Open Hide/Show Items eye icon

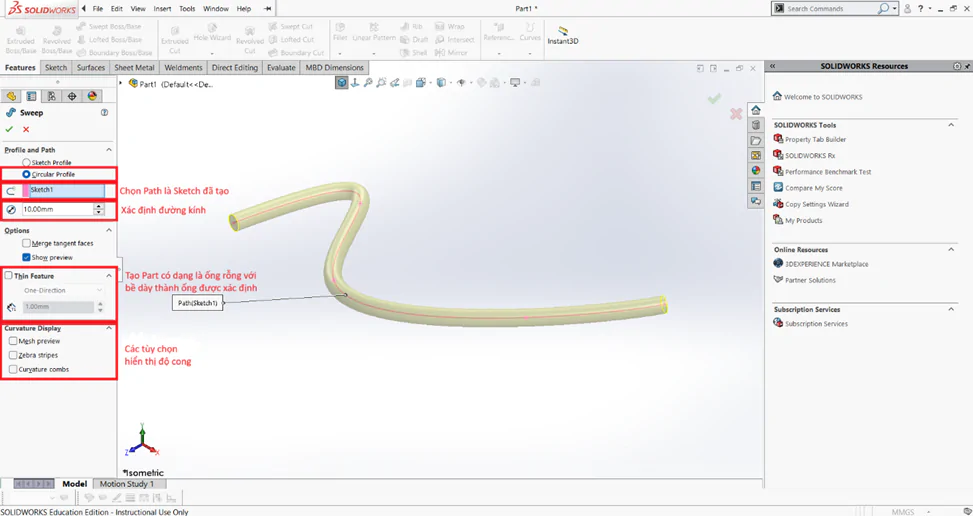coord(461,82)
